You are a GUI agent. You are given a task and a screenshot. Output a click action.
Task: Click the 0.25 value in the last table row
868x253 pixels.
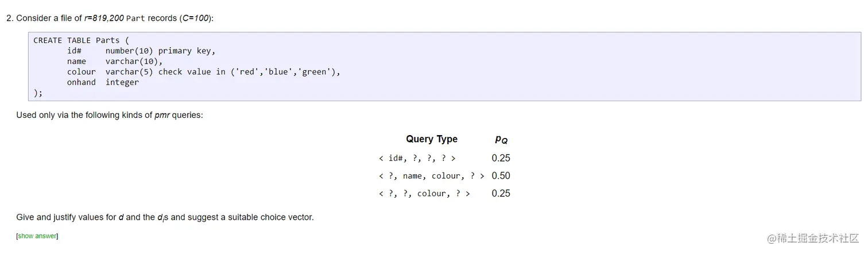click(501, 194)
